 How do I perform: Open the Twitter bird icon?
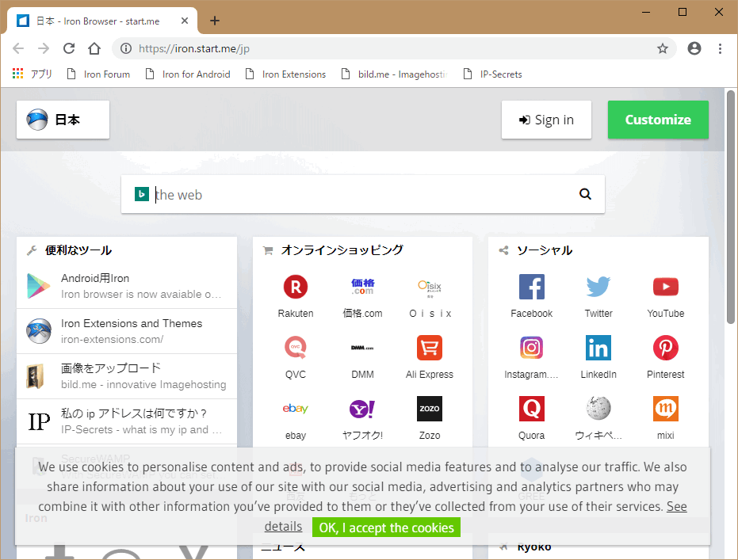[598, 287]
